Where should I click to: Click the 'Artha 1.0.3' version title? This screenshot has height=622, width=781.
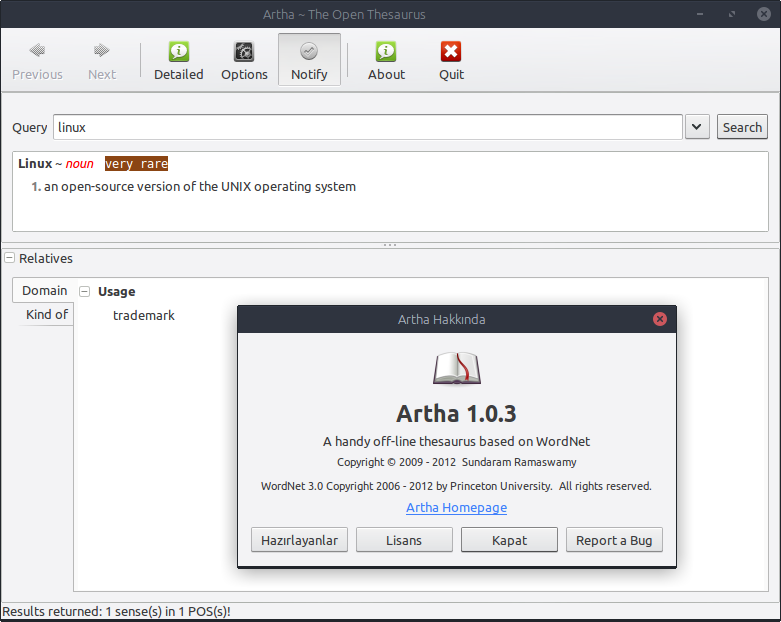[456, 414]
